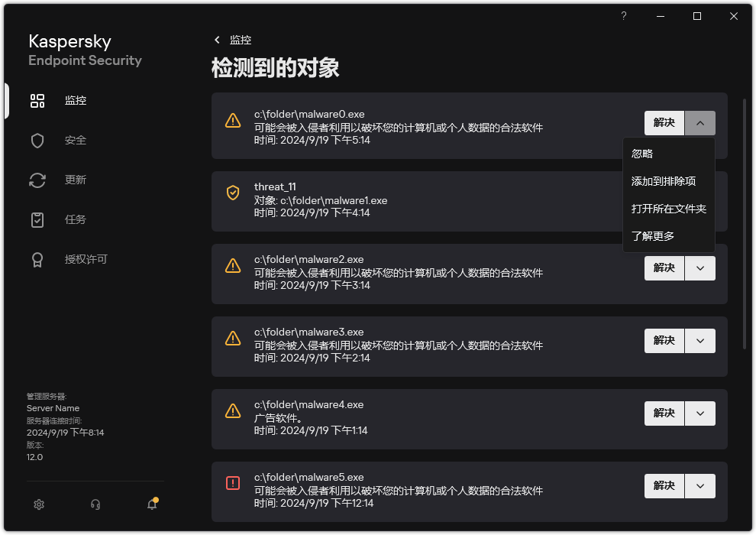This screenshot has height=535, width=756.
Task: Expand the action dropdown for malware4.exe
Action: pos(700,413)
